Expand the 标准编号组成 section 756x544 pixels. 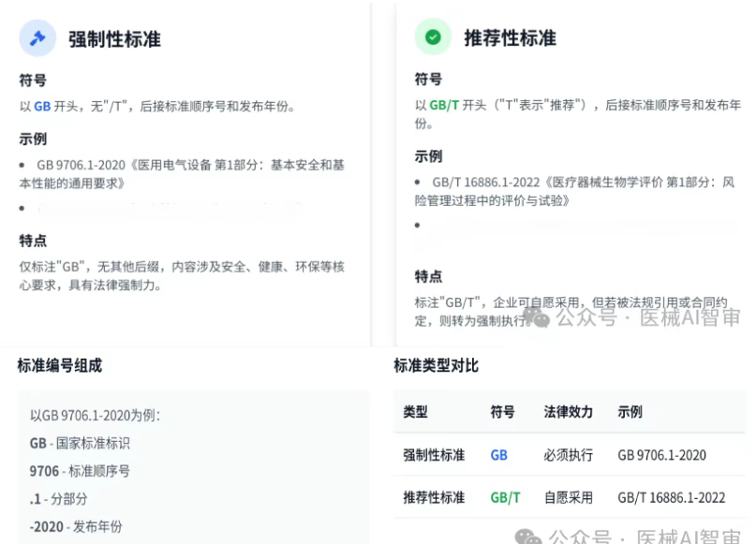click(x=59, y=365)
